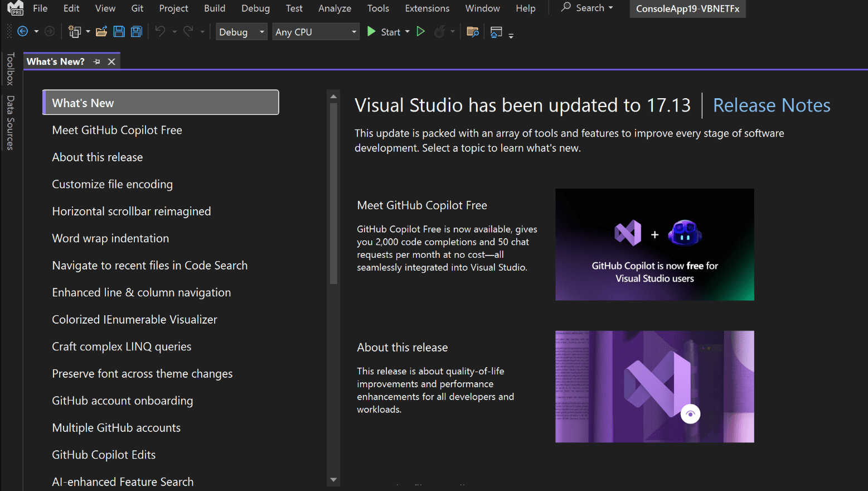Select Word wrap indentation topic
Viewport: 868px width, 491px height.
pos(110,238)
